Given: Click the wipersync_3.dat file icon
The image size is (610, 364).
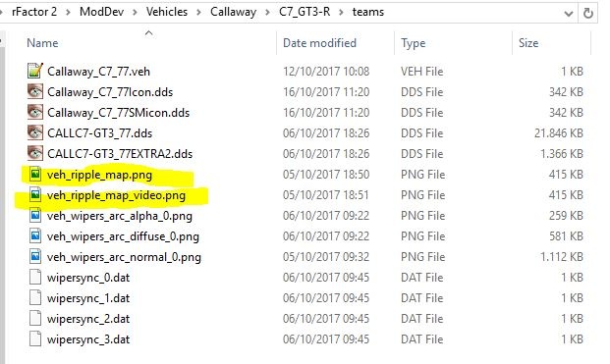Looking at the screenshot, I should (x=35, y=338).
